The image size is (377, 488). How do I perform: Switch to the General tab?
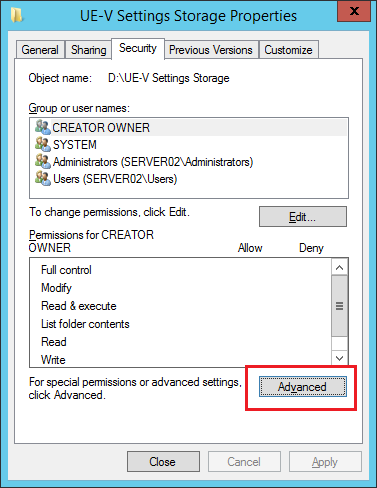click(x=40, y=50)
